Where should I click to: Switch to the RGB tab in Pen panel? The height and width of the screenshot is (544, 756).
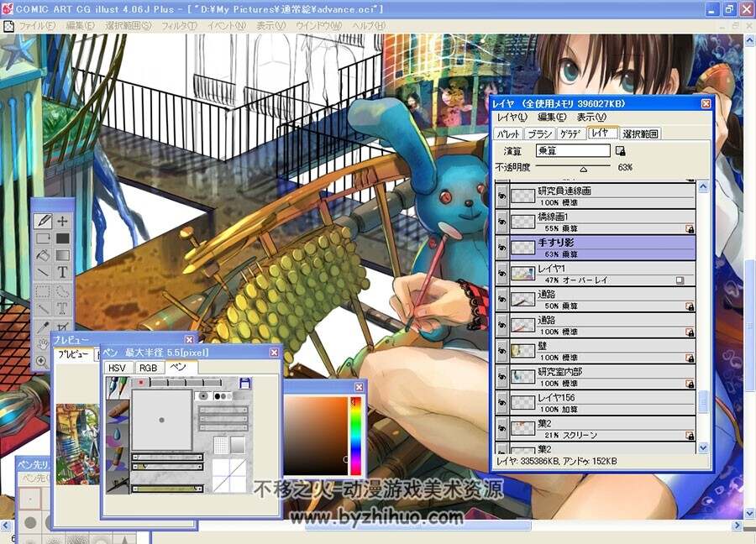click(x=148, y=368)
